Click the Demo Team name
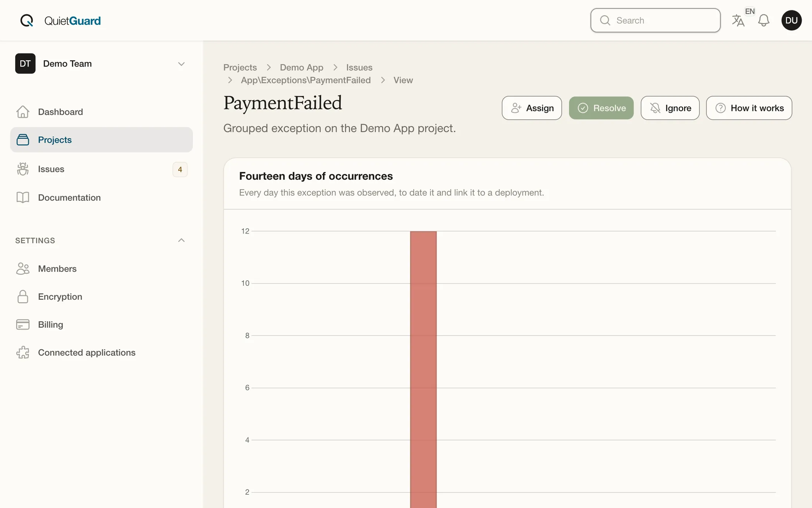812x508 pixels. 67,64
